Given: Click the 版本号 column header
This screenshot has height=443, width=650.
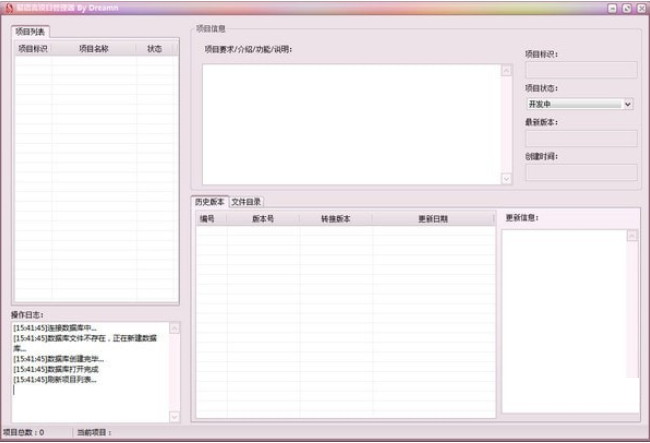Looking at the screenshot, I should point(263,218).
